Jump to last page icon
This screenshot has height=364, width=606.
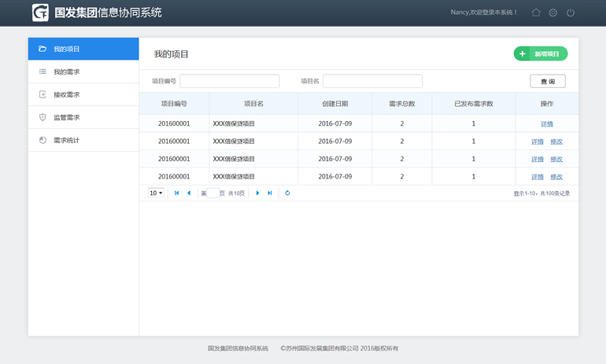point(270,193)
